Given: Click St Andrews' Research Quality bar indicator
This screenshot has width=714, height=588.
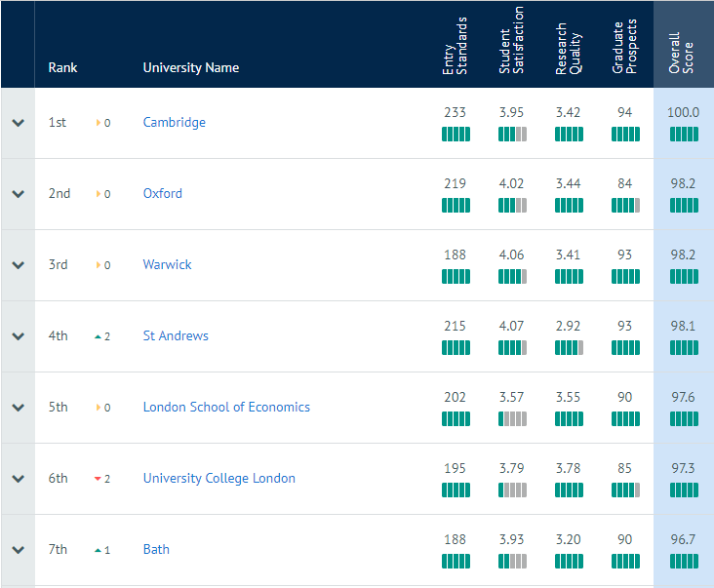Looking at the screenshot, I should 569,348.
